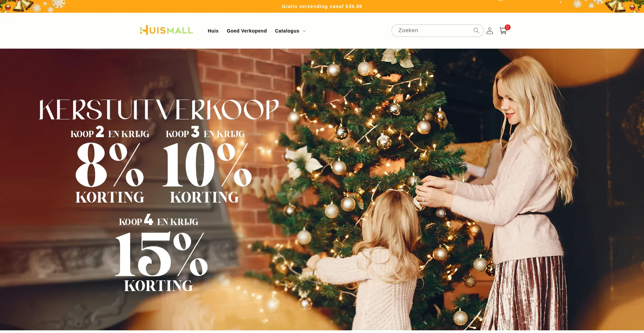The image size is (644, 333).
Task: Open the shopping cart
Action: click(x=503, y=31)
